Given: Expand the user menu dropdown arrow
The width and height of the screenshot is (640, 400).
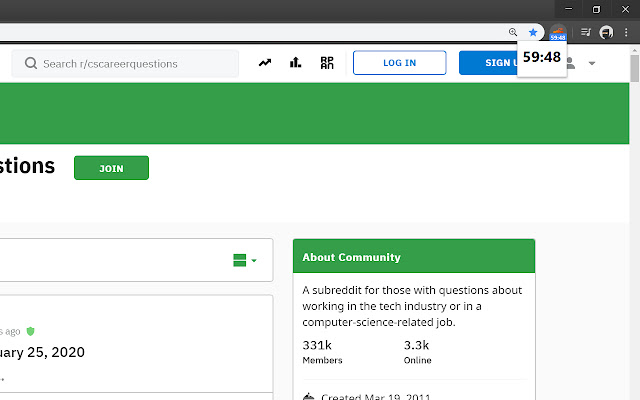Looking at the screenshot, I should 592,63.
